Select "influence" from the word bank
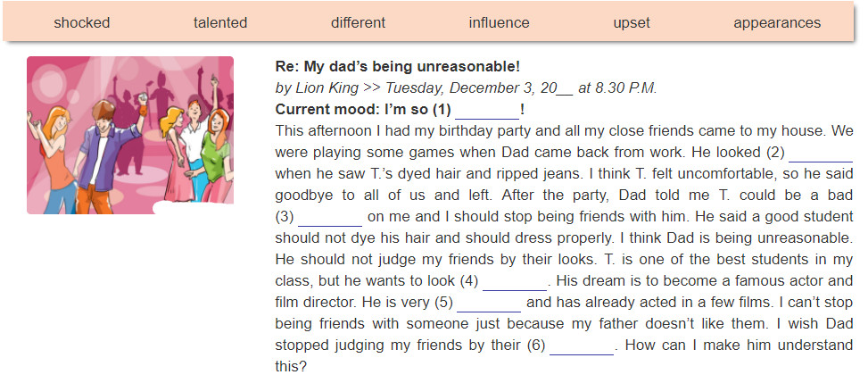 [500, 22]
